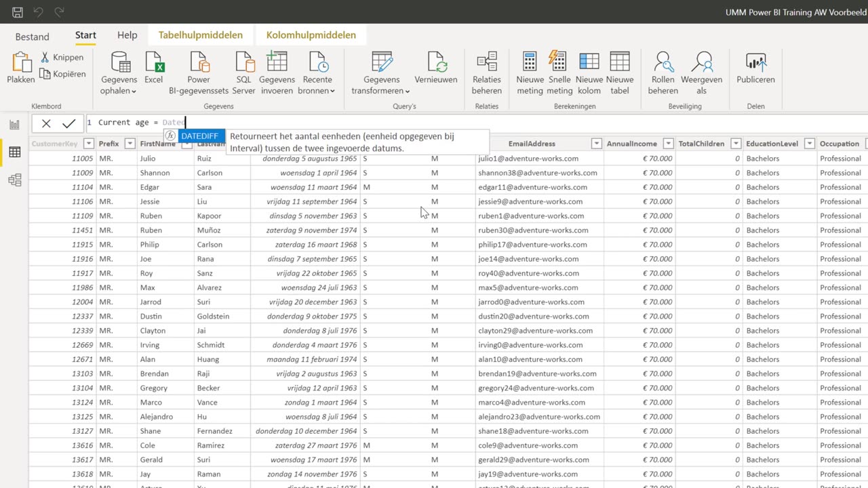Click first name Alejandro cell
Image resolution: width=868 pixels, height=488 pixels.
(x=156, y=417)
